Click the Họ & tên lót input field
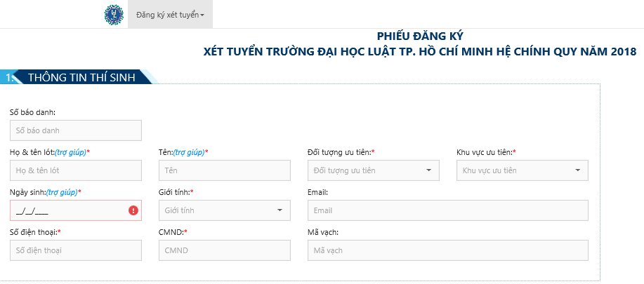The width and height of the screenshot is (644, 284). click(x=76, y=170)
